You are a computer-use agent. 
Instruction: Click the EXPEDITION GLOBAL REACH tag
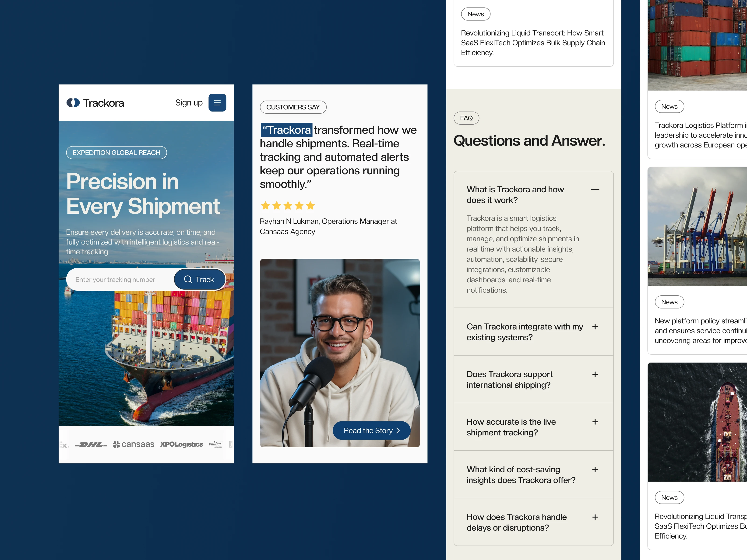tap(116, 153)
